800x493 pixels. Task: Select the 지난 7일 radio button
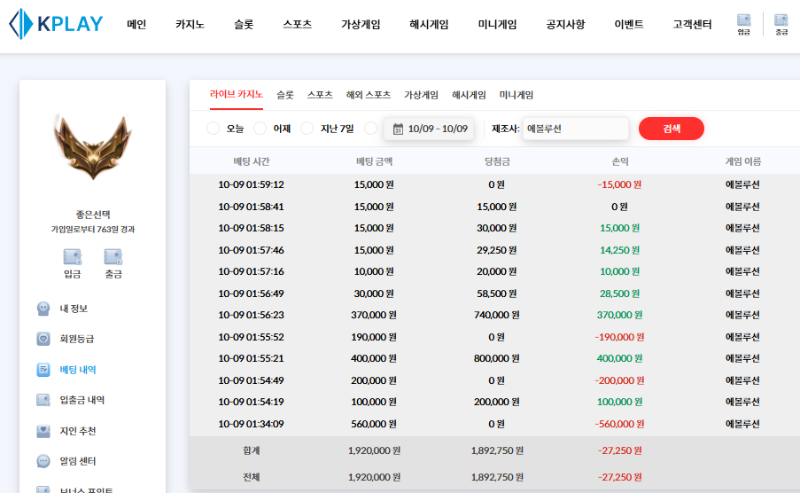pyautogui.click(x=307, y=128)
